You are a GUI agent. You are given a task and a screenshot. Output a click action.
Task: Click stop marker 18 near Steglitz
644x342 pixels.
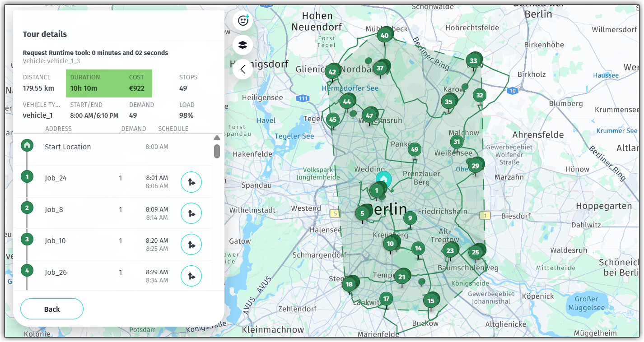(x=350, y=284)
